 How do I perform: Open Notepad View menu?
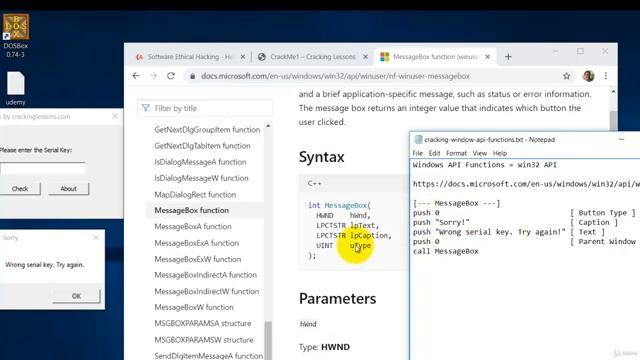coord(480,153)
